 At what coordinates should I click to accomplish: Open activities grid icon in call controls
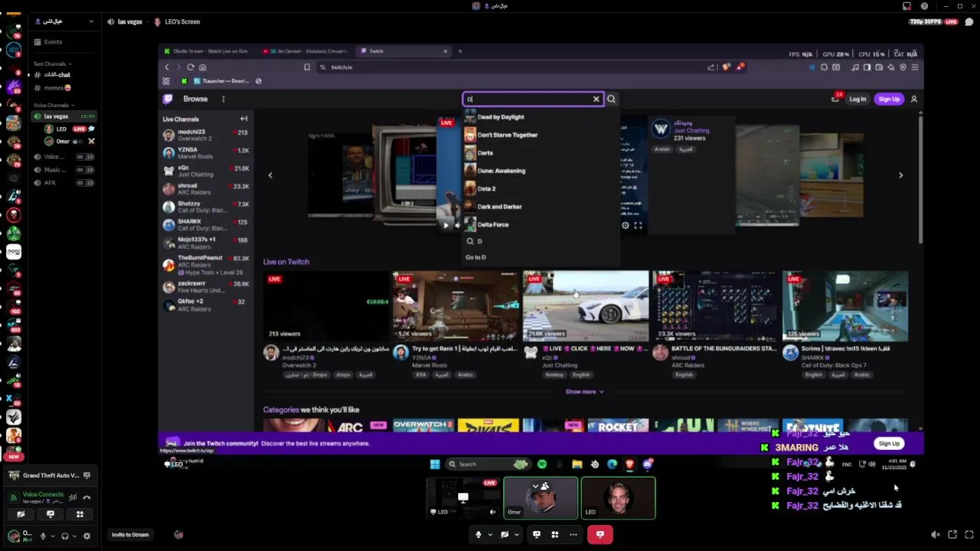click(x=555, y=534)
